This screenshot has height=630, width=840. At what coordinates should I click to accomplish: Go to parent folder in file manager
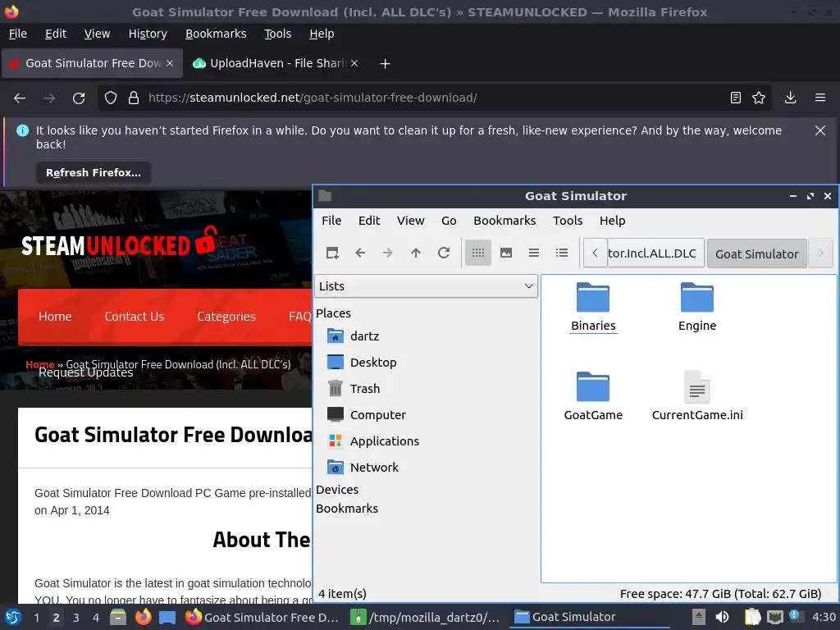(416, 253)
